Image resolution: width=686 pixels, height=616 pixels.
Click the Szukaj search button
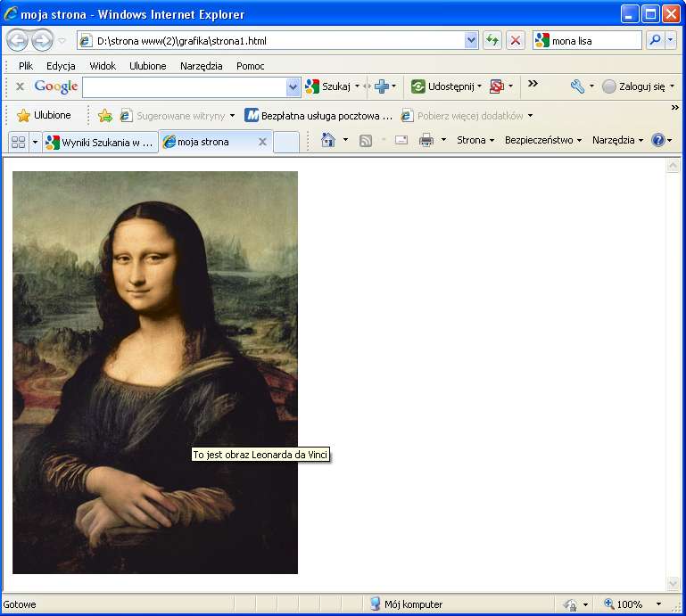328,86
